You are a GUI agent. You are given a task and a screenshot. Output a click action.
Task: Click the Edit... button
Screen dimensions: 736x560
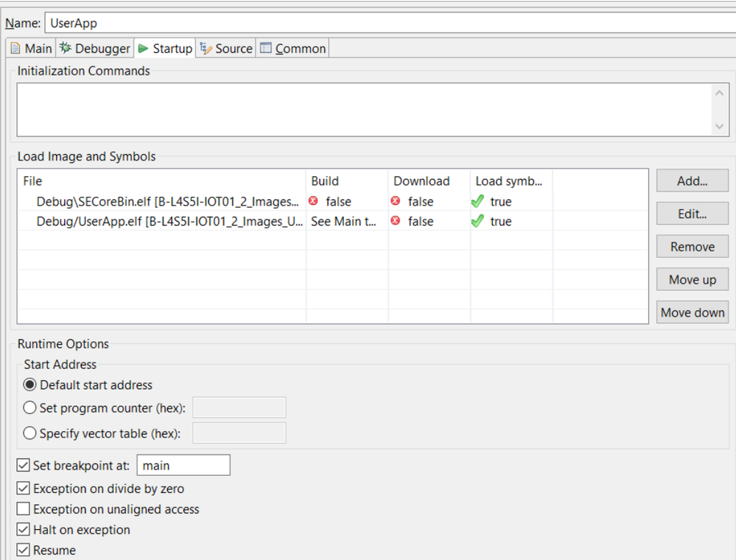coord(693,214)
